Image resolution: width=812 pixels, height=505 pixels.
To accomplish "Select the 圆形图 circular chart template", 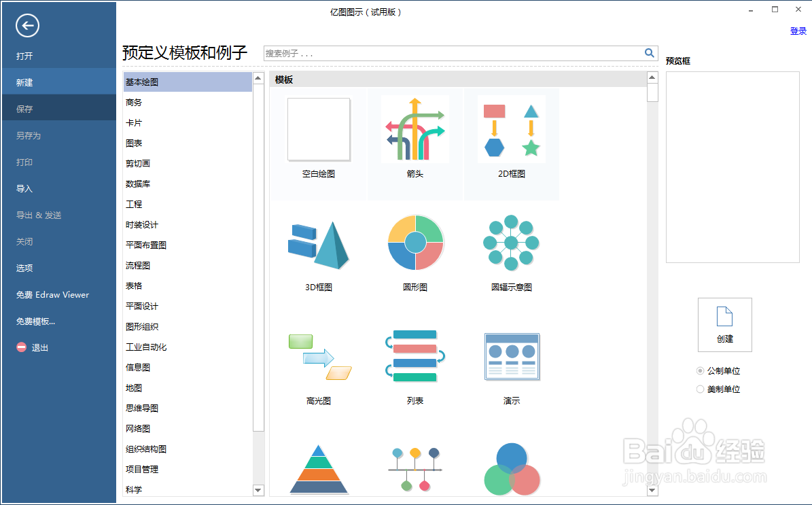I will (415, 243).
